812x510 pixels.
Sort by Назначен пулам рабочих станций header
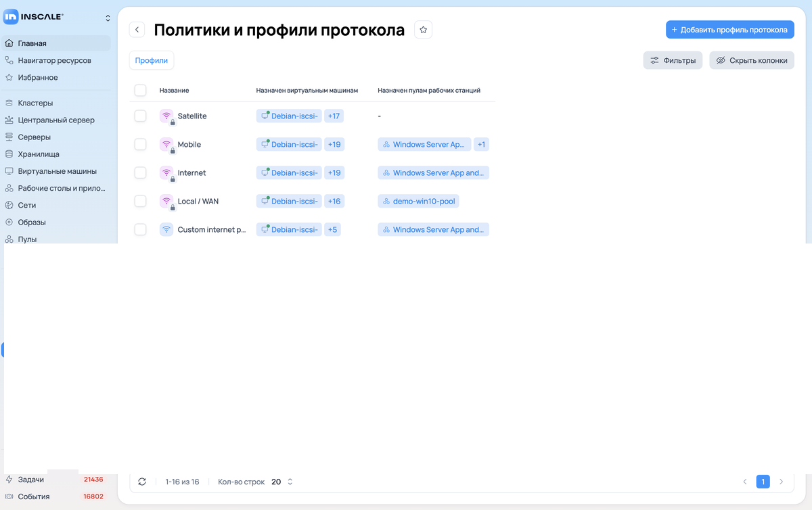pyautogui.click(x=429, y=91)
